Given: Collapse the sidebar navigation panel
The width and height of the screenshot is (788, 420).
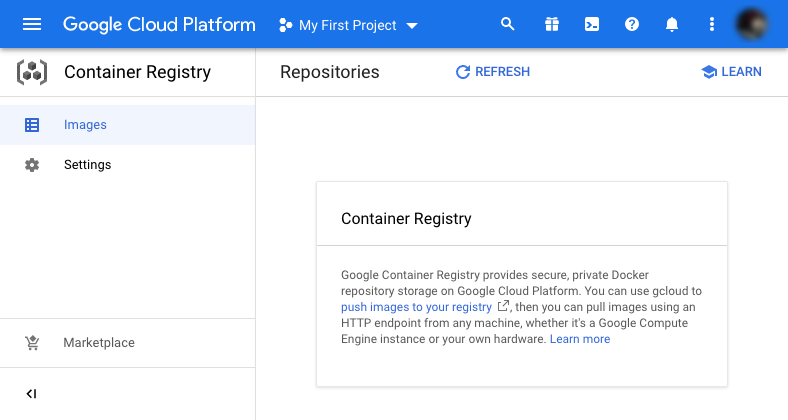Looking at the screenshot, I should coord(32,394).
